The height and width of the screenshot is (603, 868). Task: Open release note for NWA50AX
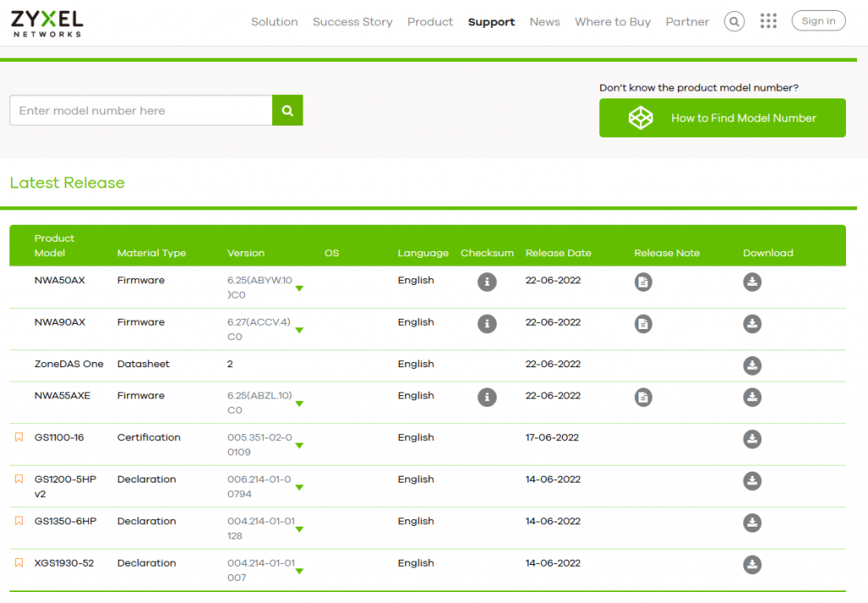(643, 282)
